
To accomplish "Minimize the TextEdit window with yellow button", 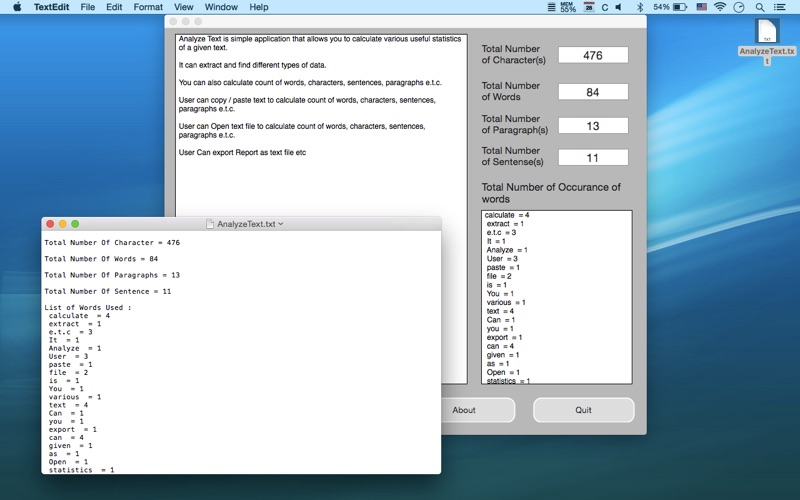I will coord(63,224).
